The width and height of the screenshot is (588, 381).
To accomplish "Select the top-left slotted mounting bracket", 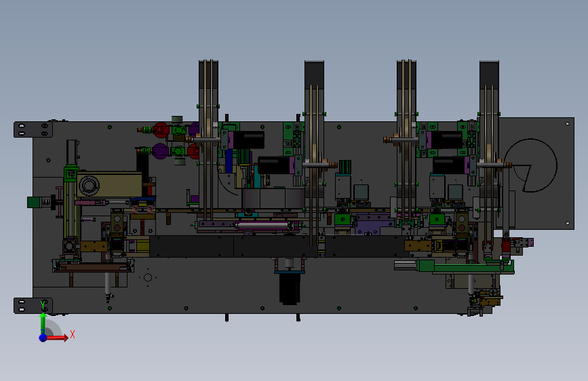I will point(33,129).
